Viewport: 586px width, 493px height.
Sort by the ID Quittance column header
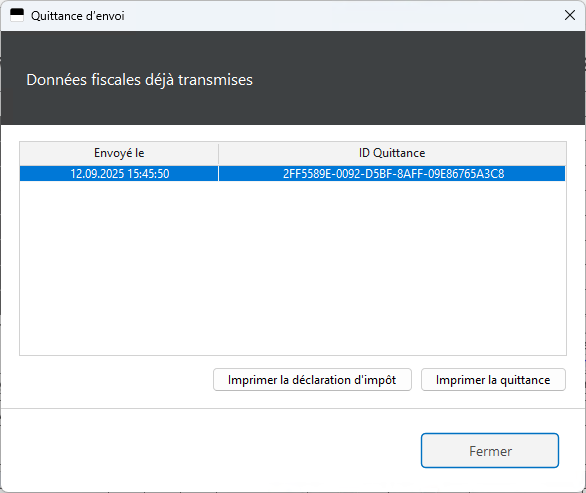tap(392, 153)
